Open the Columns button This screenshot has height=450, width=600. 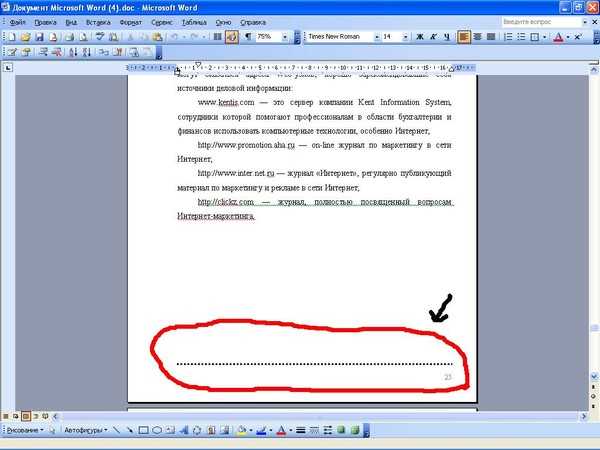(x=217, y=37)
